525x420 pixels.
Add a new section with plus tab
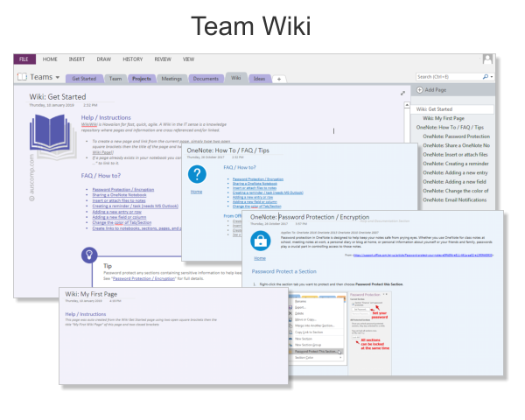[x=279, y=79]
